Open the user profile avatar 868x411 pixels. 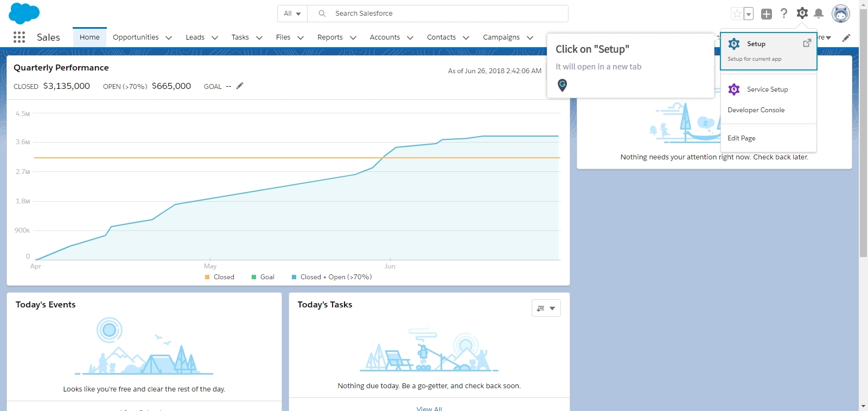pyautogui.click(x=841, y=14)
